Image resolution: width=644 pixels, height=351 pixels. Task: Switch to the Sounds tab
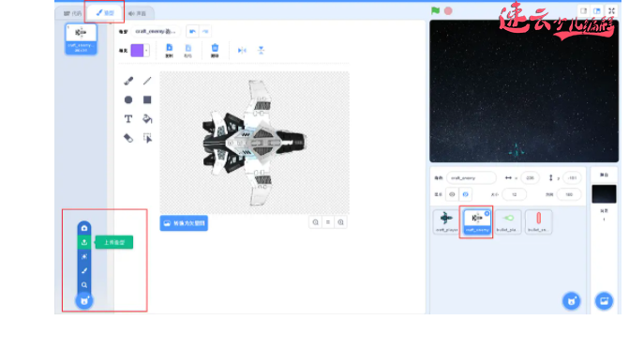point(138,13)
